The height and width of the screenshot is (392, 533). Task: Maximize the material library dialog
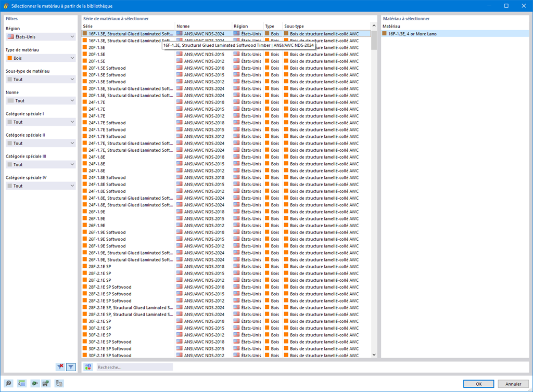click(506, 6)
